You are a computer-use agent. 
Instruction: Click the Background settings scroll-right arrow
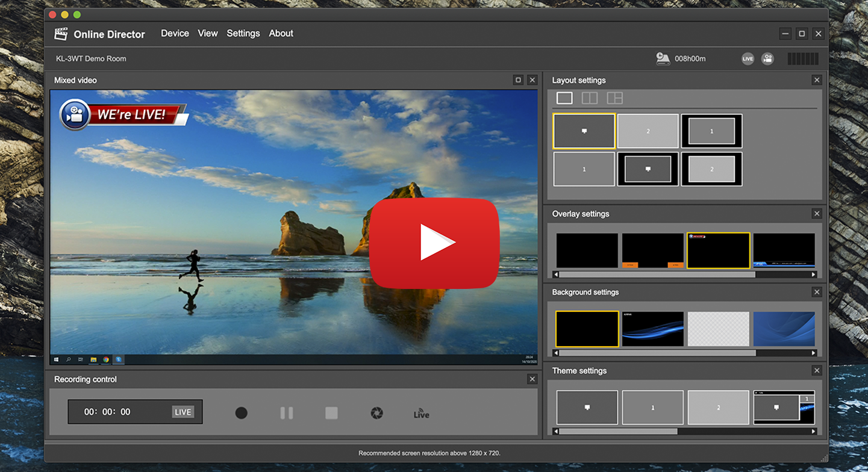coord(814,353)
